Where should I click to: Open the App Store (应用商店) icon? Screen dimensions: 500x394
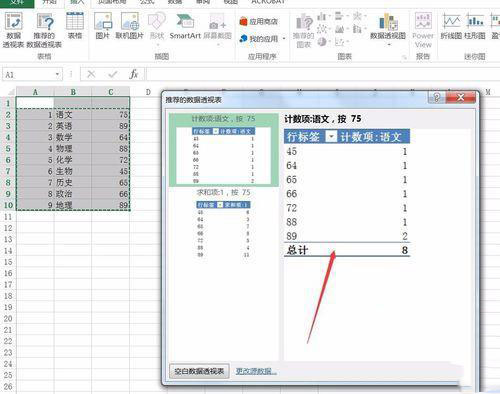pos(243,22)
